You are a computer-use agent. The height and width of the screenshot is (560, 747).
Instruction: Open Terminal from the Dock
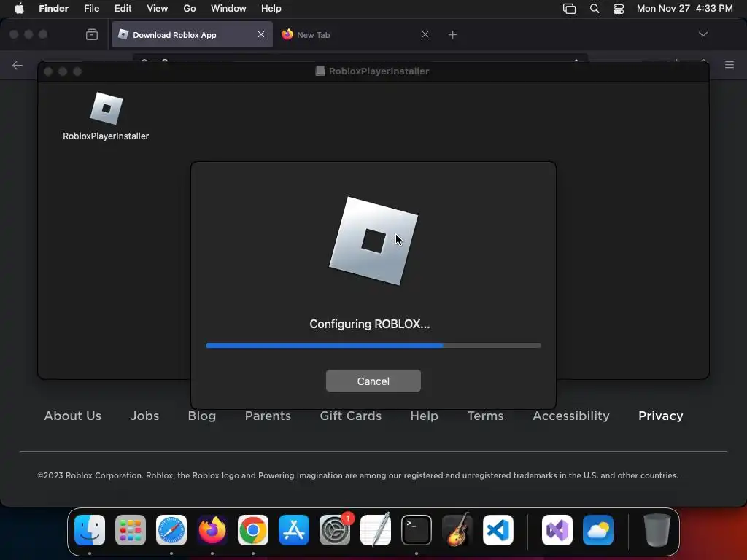[x=417, y=530]
